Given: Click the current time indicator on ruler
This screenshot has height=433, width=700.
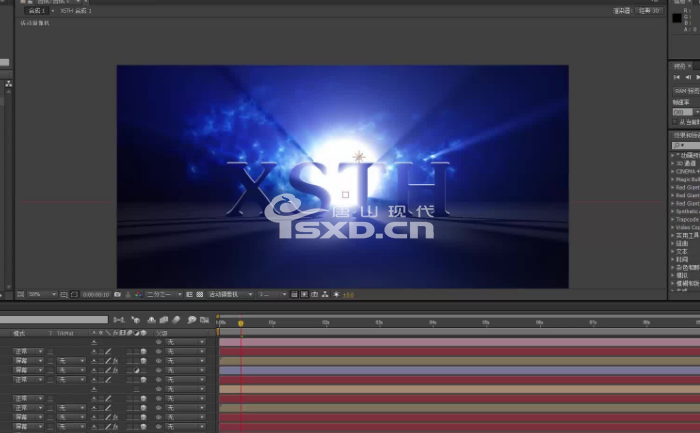Looking at the screenshot, I should [241, 323].
